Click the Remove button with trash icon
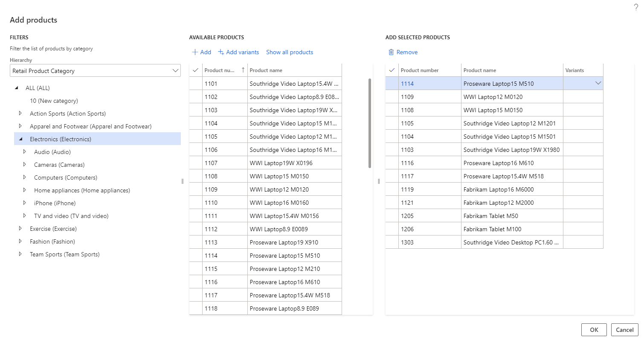This screenshot has width=644, height=340. pos(403,52)
